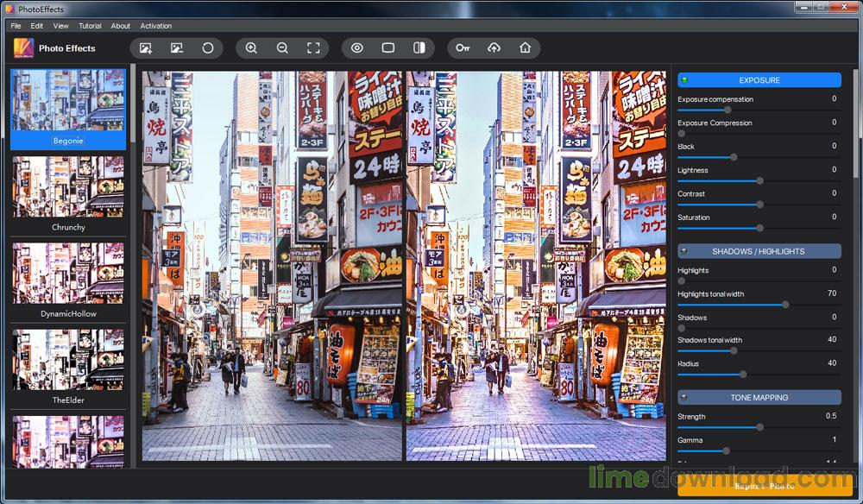This screenshot has height=504, width=863.
Task: Toggle the EXPOSURE section on or off
Action: [759, 79]
